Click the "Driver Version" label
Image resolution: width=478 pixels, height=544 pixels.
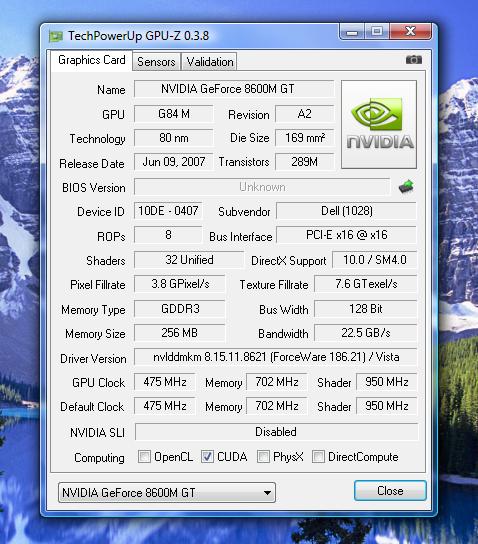pos(93,358)
